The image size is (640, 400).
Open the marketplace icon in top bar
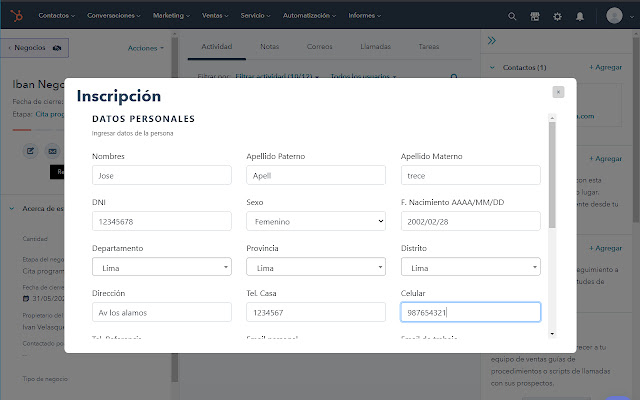click(x=535, y=16)
